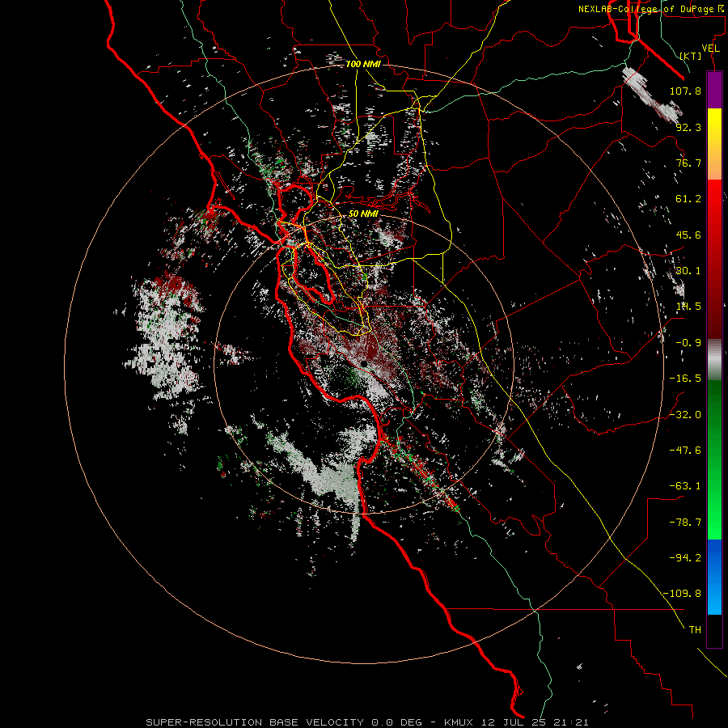The width and height of the screenshot is (728, 728).
Task: Click the purple segment of velocity color bar
Action: tap(714, 90)
